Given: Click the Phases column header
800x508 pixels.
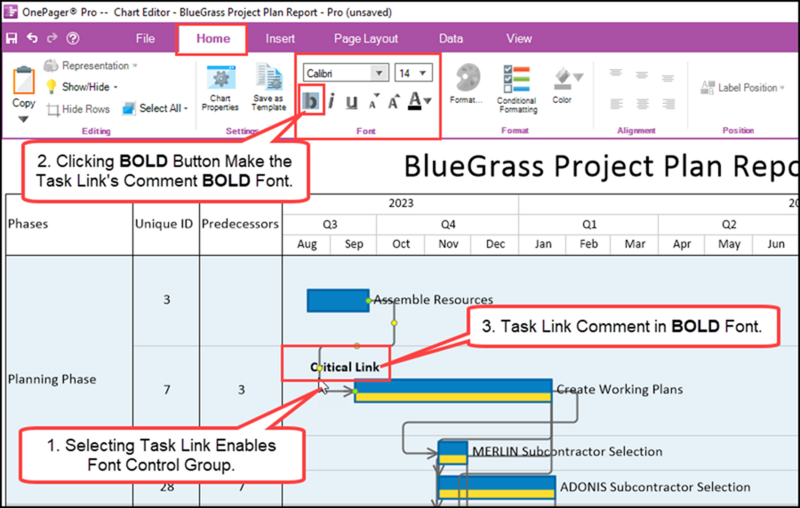Looking at the screenshot, I should pos(28,224).
